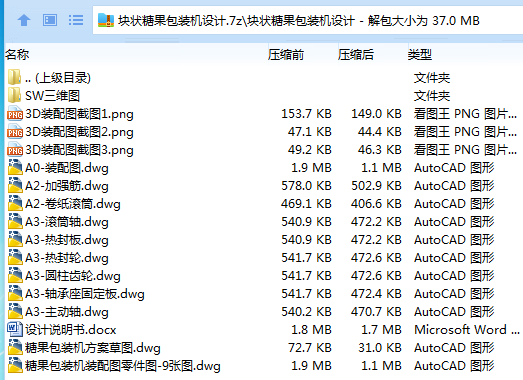Click the DWG icon of A3-轴承座固定板.dwg
The width and height of the screenshot is (523, 380).
[x=15, y=293]
